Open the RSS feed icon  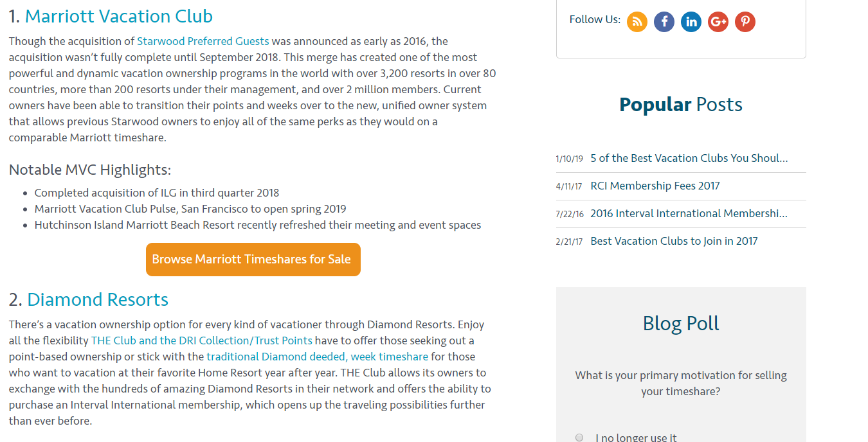click(x=637, y=22)
